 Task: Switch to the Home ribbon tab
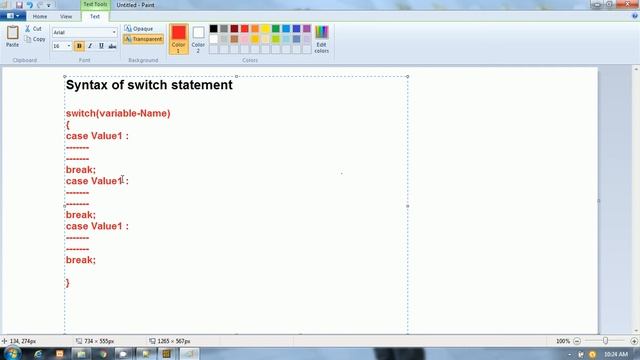tap(40, 17)
